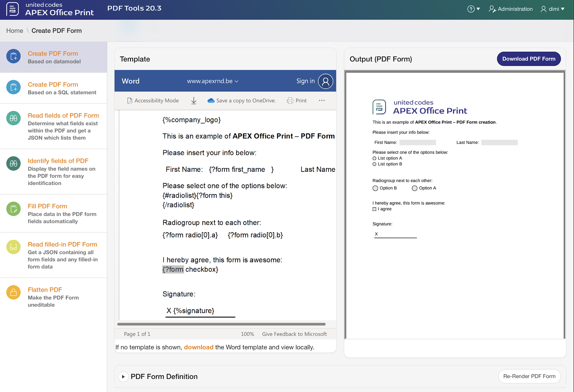This screenshot has height=392, width=574.
Task: Open the help dropdown menu
Action: coord(474,9)
